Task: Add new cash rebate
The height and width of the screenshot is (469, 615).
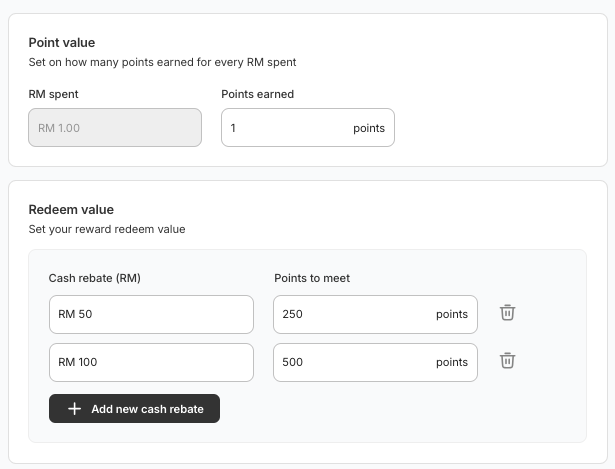Action: tap(134, 409)
